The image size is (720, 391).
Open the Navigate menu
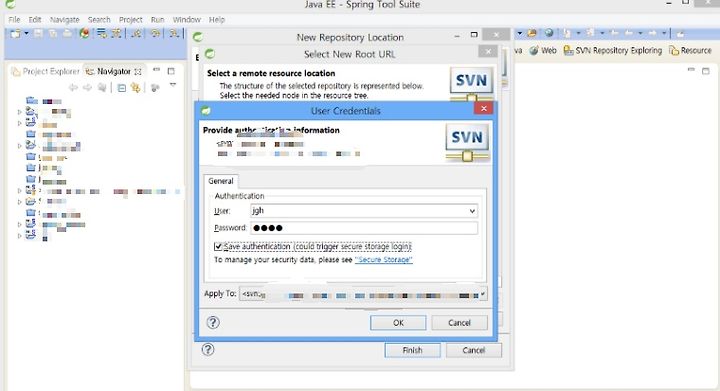[x=65, y=19]
